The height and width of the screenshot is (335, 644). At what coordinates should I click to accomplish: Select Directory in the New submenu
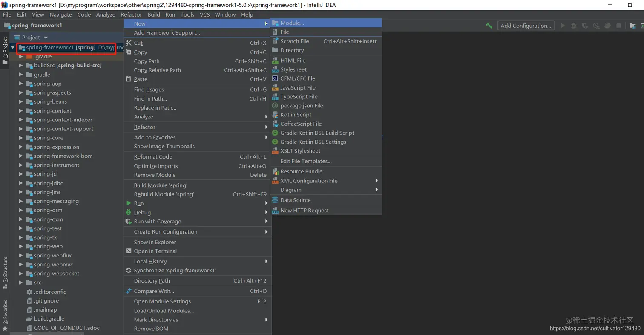(x=292, y=50)
